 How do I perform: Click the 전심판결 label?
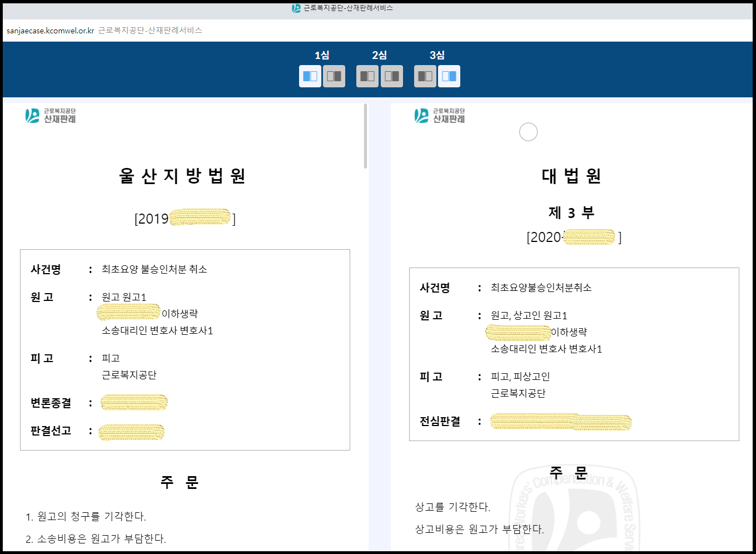pos(440,421)
